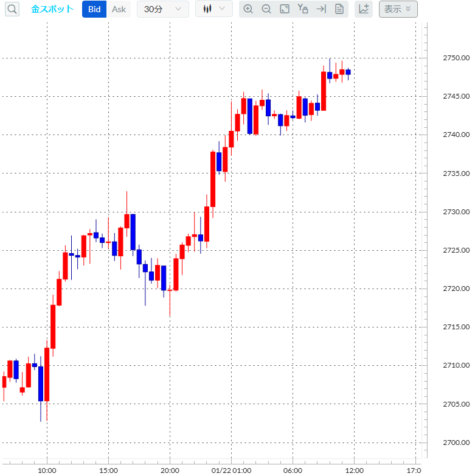Click the latest blue candle near 2748

tap(348, 72)
